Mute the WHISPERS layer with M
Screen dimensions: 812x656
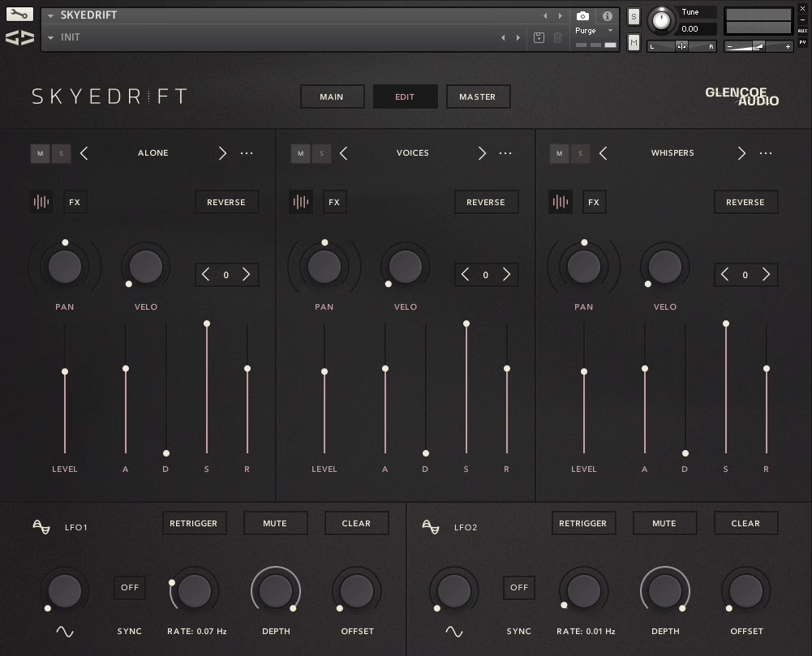[x=559, y=153]
